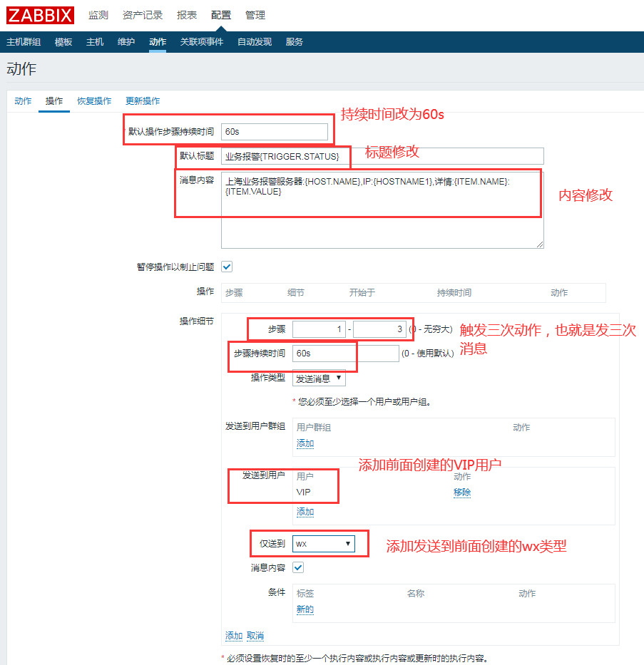Go to 服务 submenu
The width and height of the screenshot is (644, 665).
pyautogui.click(x=294, y=42)
